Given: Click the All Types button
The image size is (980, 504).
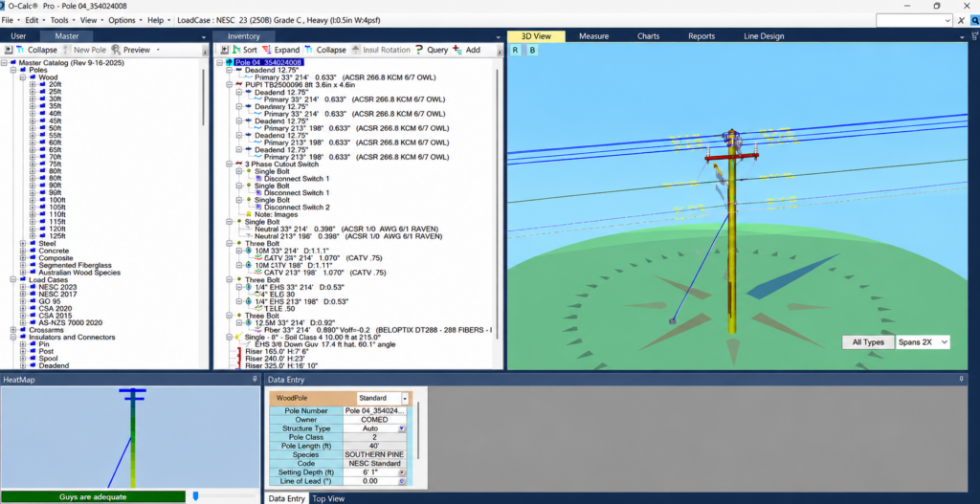Looking at the screenshot, I should [868, 342].
